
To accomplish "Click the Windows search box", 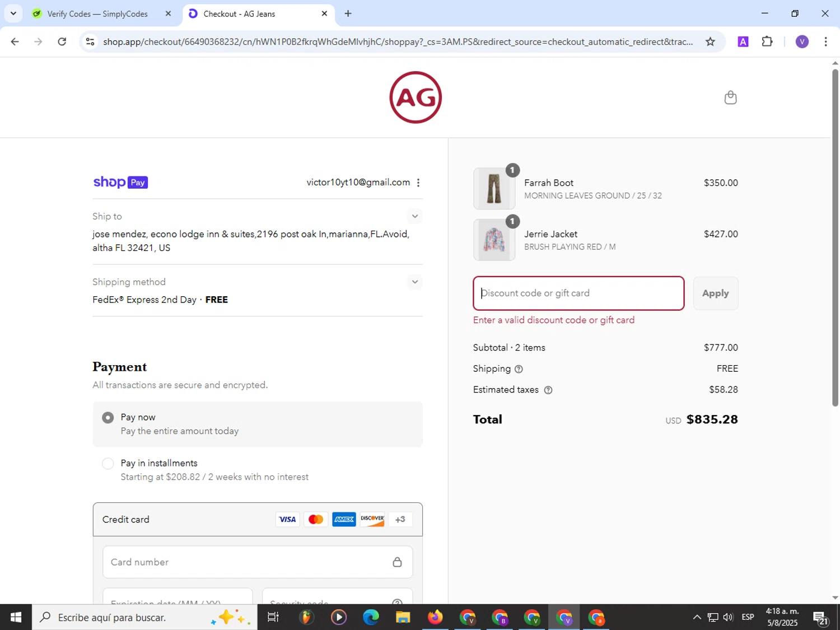I will (x=144, y=617).
